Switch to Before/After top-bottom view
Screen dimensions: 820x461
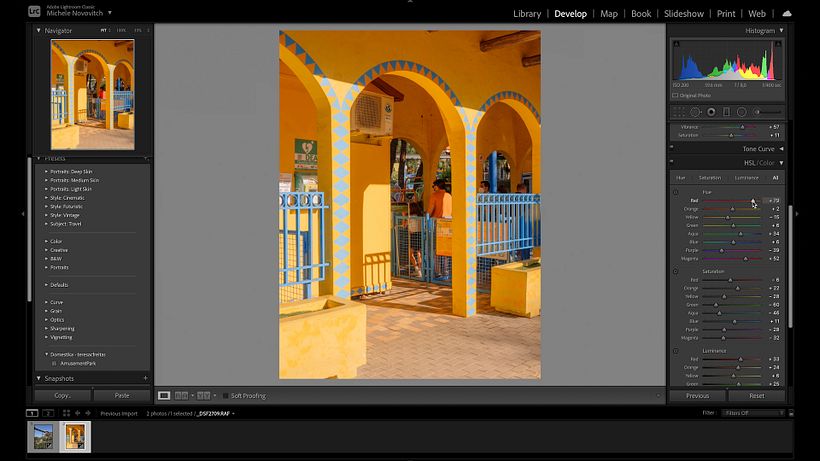203,396
